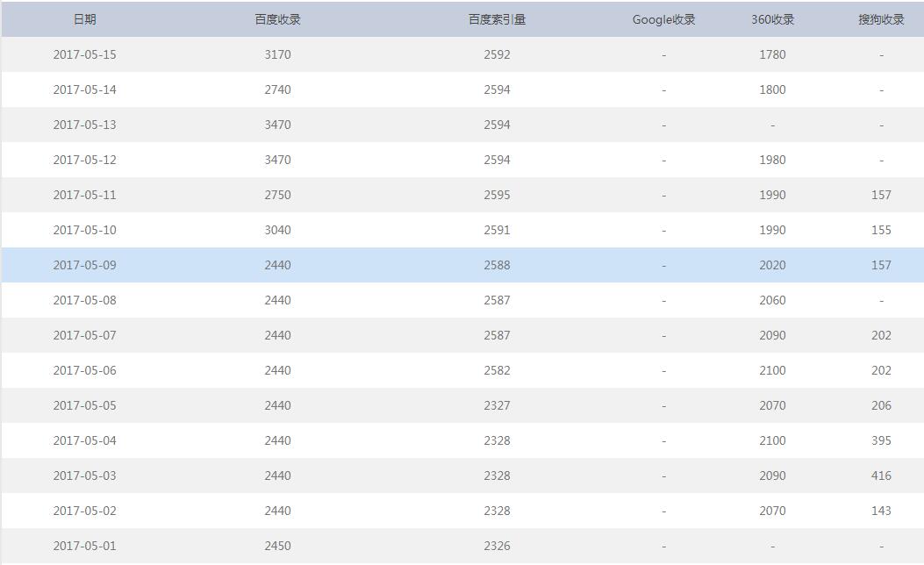Click the 搜狗收录 value 143
This screenshot has width=924, height=565.
[x=881, y=511]
